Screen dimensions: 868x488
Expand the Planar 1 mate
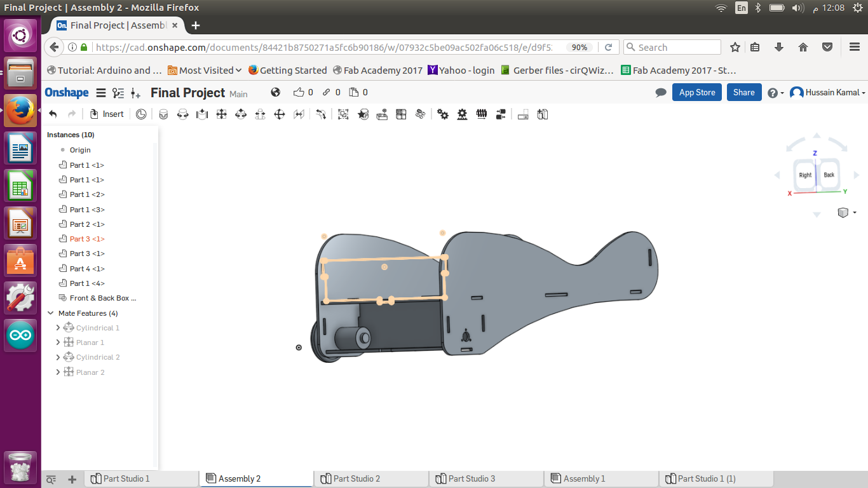[x=58, y=342]
